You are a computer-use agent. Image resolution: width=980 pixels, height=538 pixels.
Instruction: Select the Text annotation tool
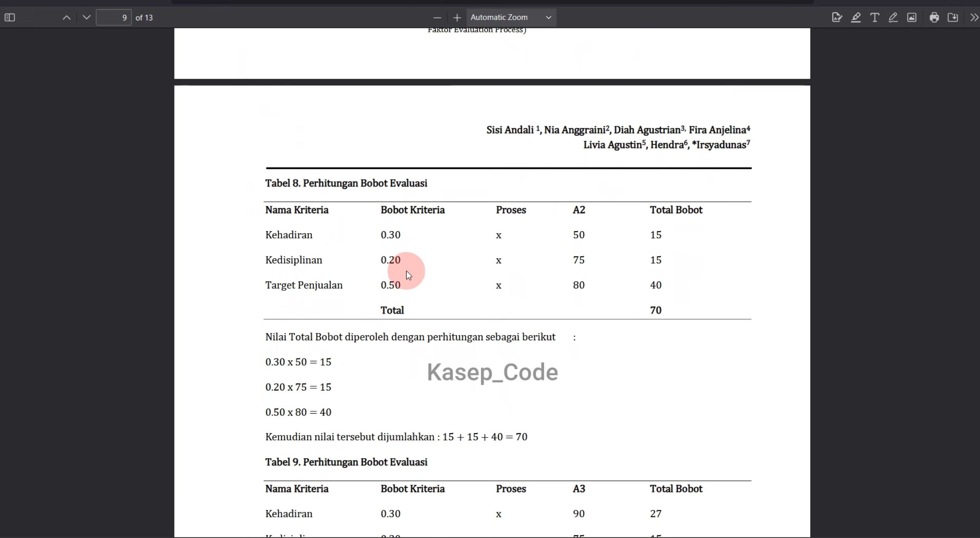click(874, 18)
